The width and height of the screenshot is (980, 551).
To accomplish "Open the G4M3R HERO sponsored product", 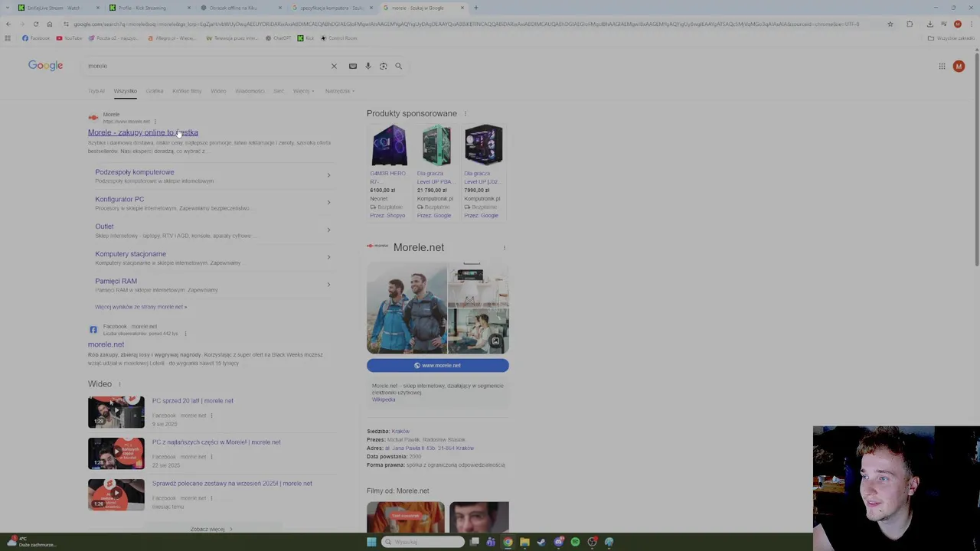I will click(x=389, y=171).
